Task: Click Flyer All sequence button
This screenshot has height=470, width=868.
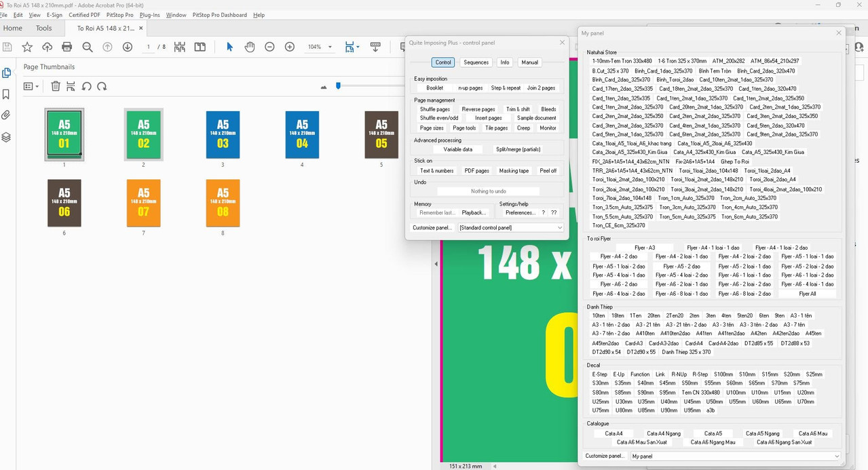Action: coord(808,294)
